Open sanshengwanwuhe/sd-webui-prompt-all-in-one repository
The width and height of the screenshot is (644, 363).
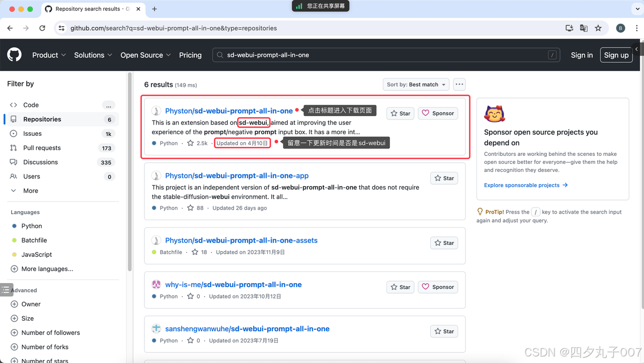click(x=248, y=329)
